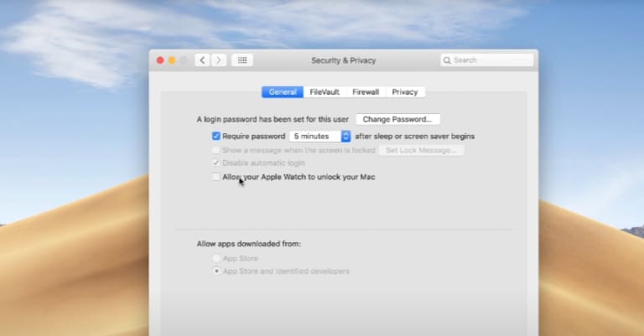The image size is (644, 336).
Task: Enable Allow your Apple Watch to unlock
Action: click(x=216, y=177)
